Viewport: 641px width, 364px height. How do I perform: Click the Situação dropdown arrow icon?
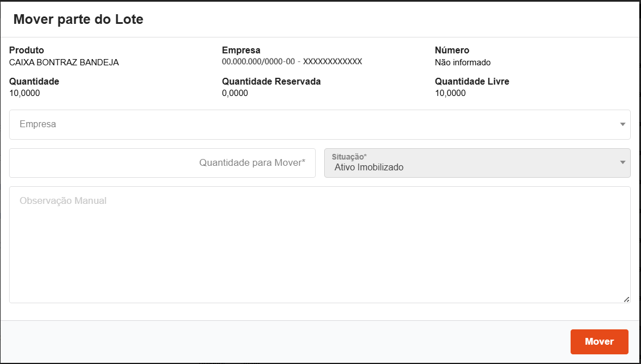click(622, 163)
